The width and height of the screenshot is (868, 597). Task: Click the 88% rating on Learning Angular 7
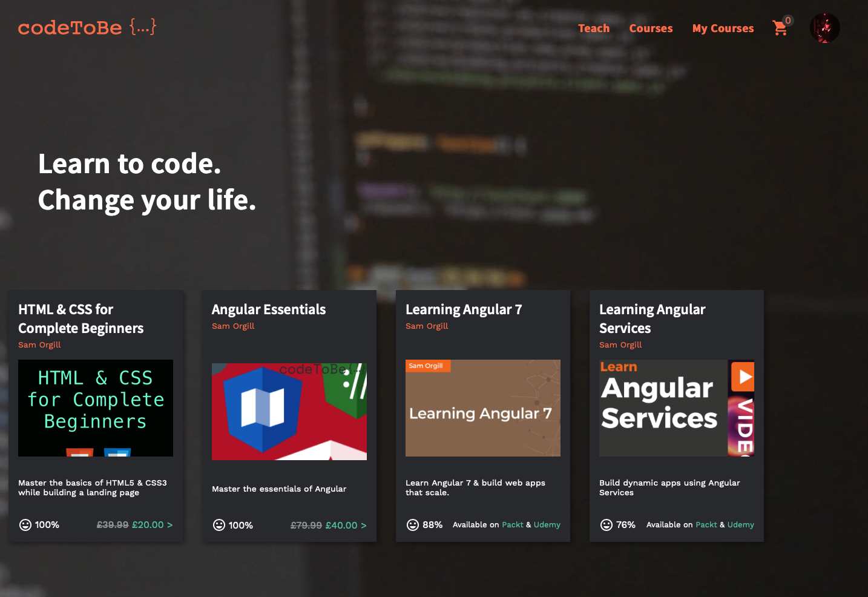(432, 525)
